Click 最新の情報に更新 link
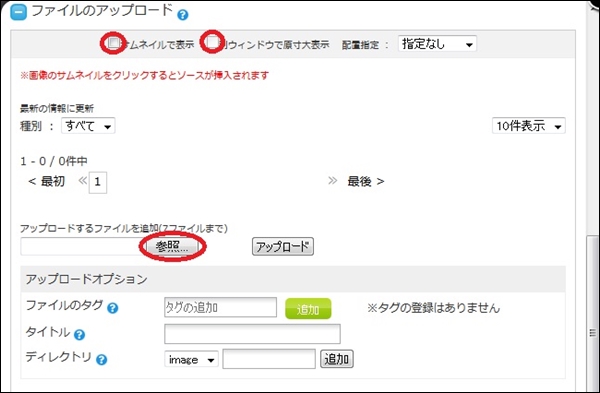This screenshot has width=600, height=393. click(x=57, y=108)
